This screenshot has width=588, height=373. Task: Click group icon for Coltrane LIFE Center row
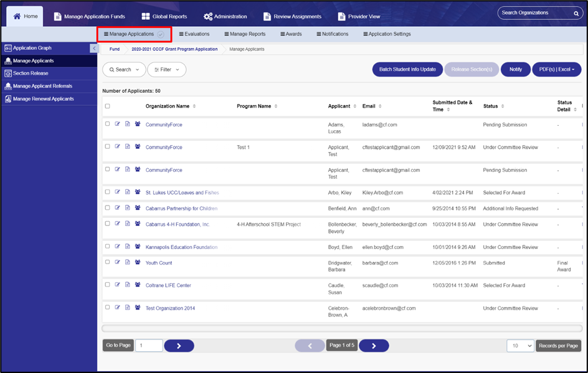click(x=138, y=285)
